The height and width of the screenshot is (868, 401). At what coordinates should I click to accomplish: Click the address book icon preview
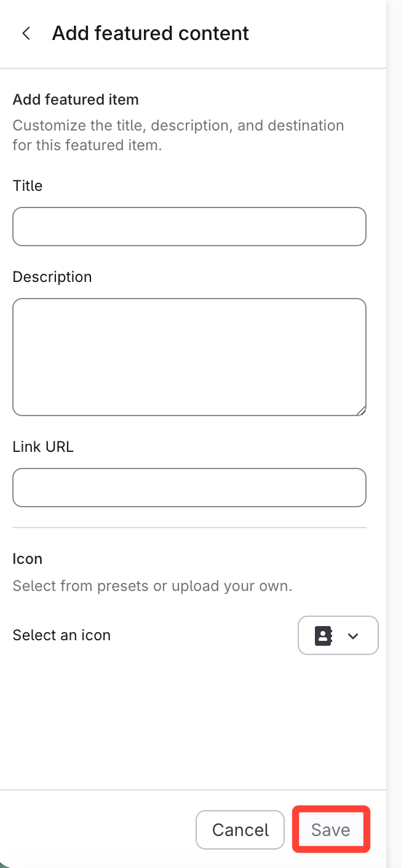click(x=324, y=635)
